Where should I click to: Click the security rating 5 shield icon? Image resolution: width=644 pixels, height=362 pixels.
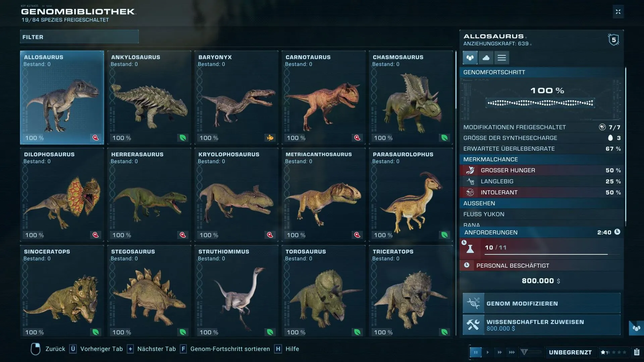(613, 40)
